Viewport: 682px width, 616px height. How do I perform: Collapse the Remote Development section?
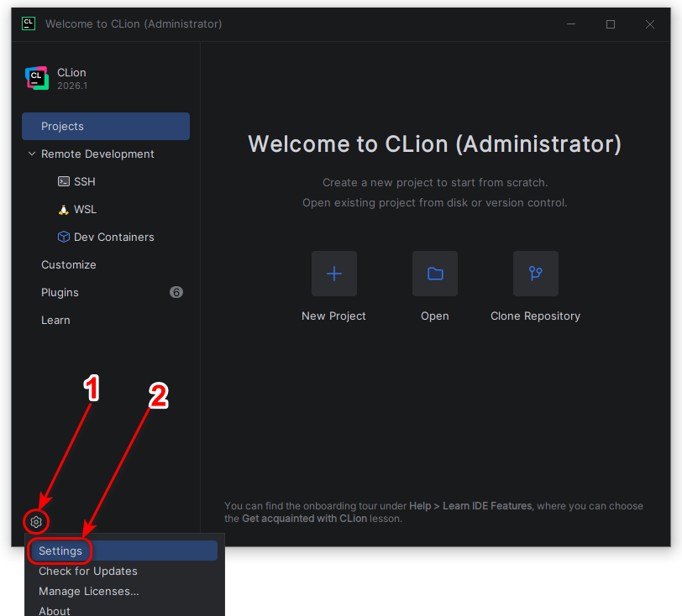click(x=32, y=154)
